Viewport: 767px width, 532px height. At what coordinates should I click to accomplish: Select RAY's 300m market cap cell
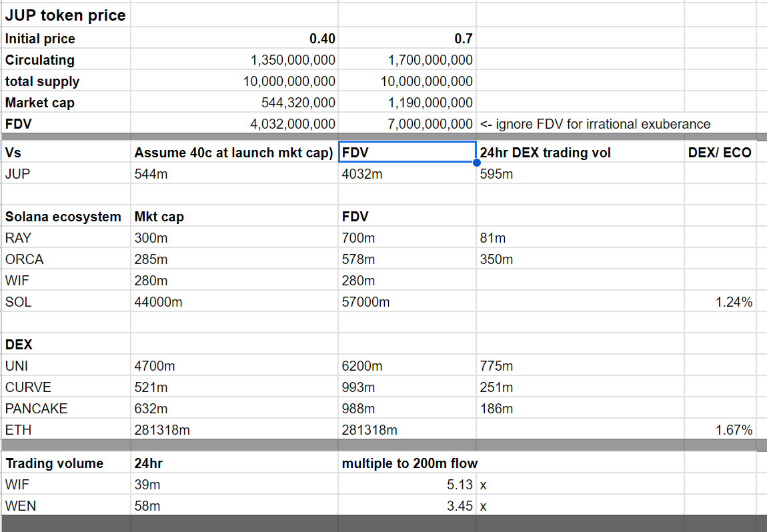coord(234,237)
